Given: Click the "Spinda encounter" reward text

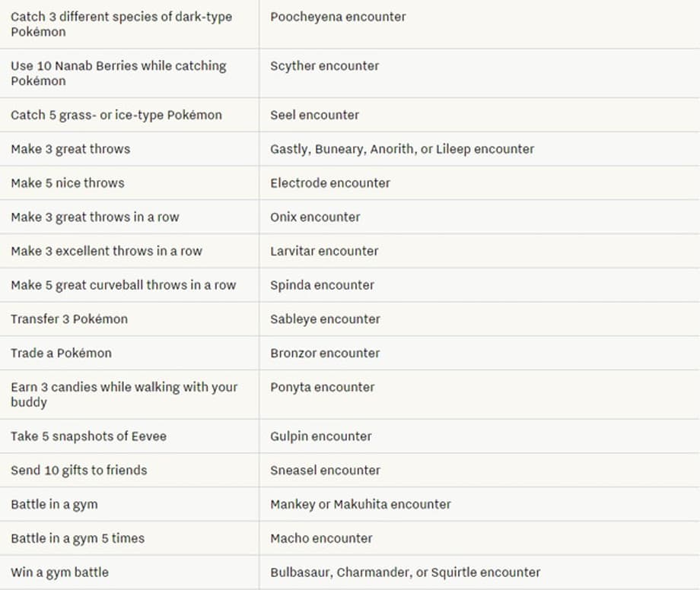Looking at the screenshot, I should 322,285.
